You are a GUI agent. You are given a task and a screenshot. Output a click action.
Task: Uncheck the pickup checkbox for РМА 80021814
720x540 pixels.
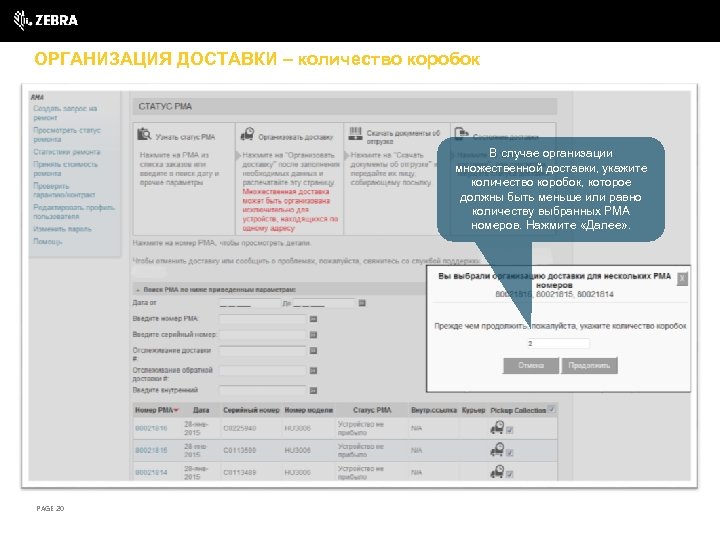click(510, 474)
